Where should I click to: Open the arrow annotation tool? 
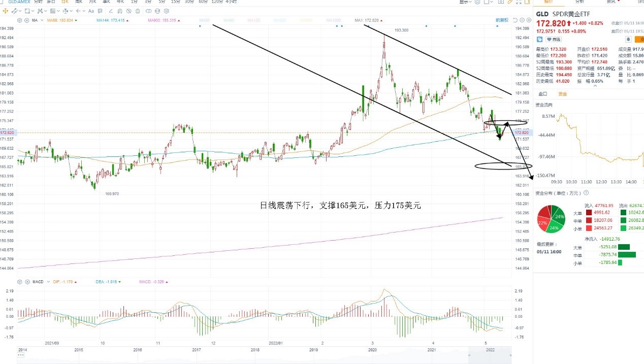point(78,11)
